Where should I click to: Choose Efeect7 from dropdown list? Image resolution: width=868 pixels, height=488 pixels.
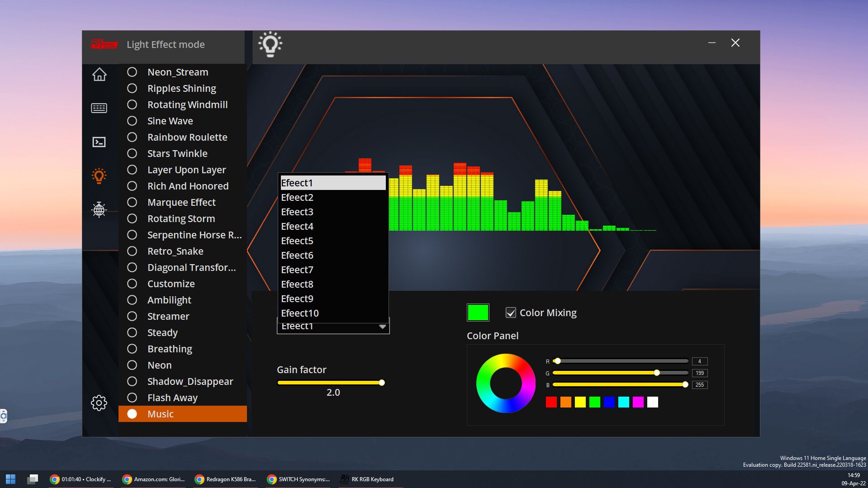click(x=333, y=270)
